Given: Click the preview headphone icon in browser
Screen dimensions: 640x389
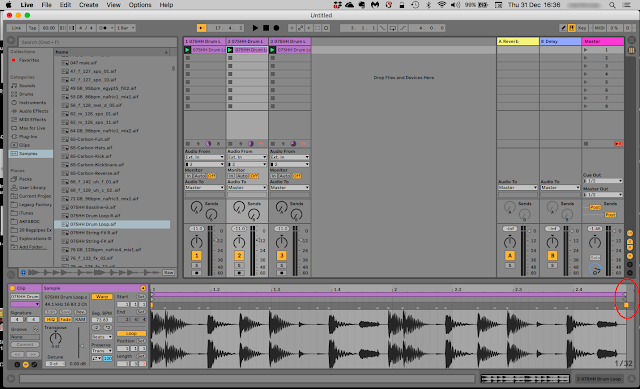Looking at the screenshot, I should (23, 272).
